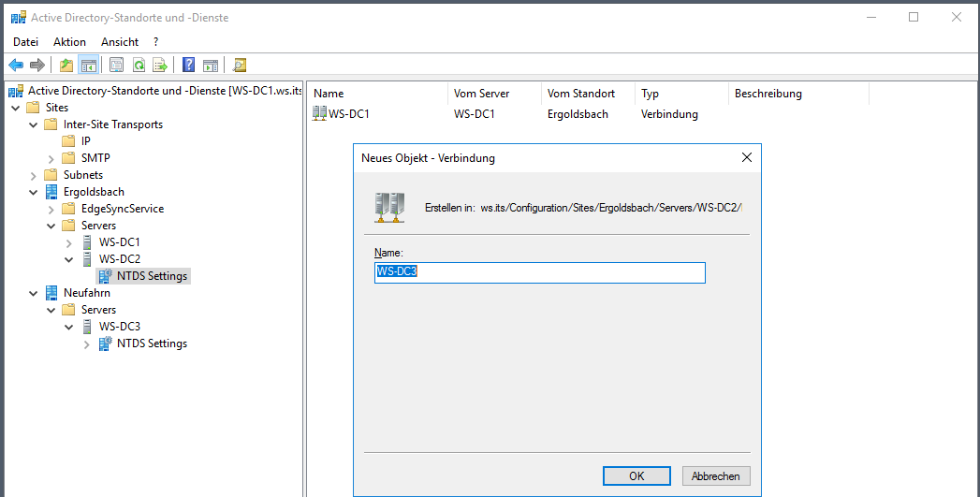Sort list by Beschreibung column
Screen dimensions: 980x497
click(x=798, y=94)
